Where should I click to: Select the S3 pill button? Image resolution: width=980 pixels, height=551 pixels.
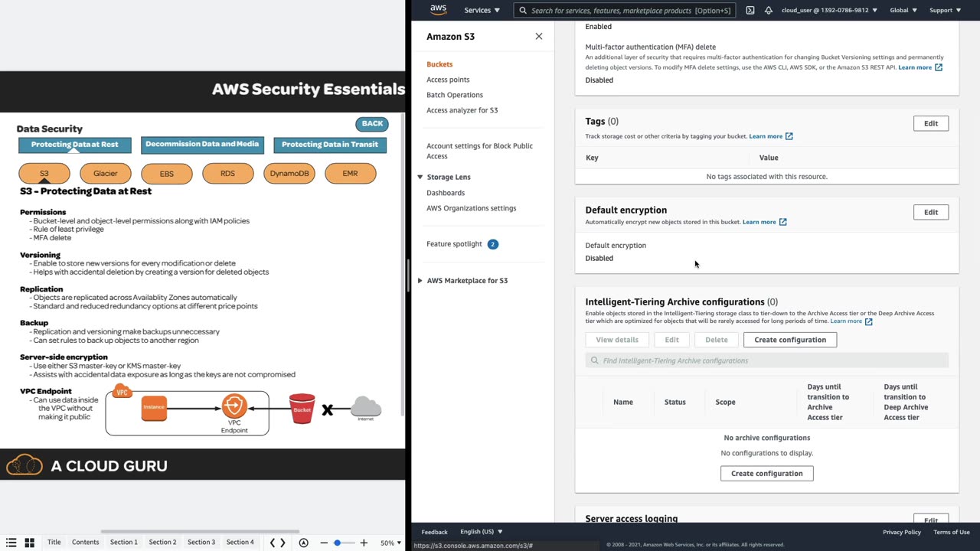pyautogui.click(x=44, y=174)
